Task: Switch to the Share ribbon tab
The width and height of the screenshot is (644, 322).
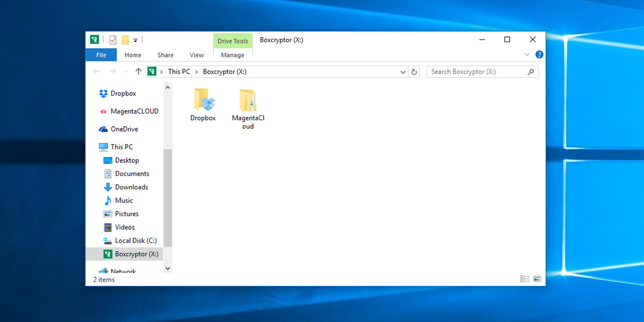Action: click(165, 55)
